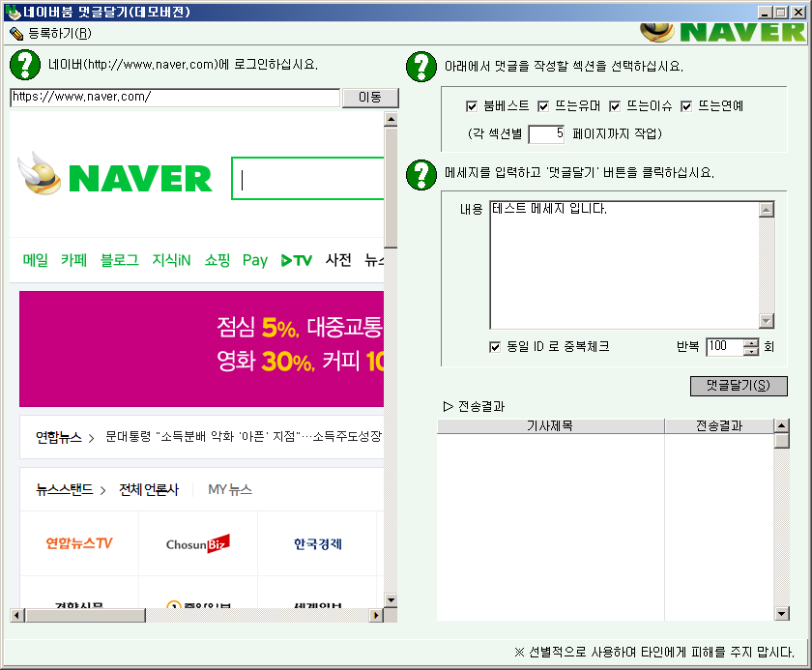Decrease repeat count with down spinner arrow
812x670 pixels.
point(751,351)
